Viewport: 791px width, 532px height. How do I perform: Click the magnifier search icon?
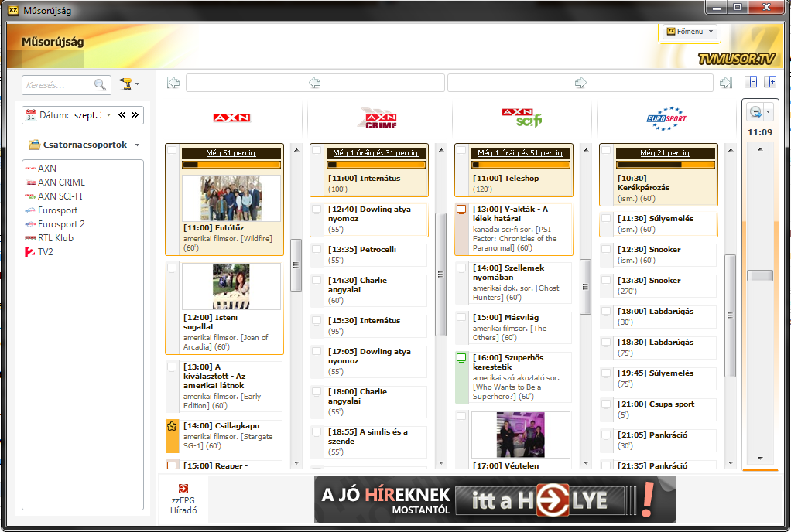[x=100, y=85]
